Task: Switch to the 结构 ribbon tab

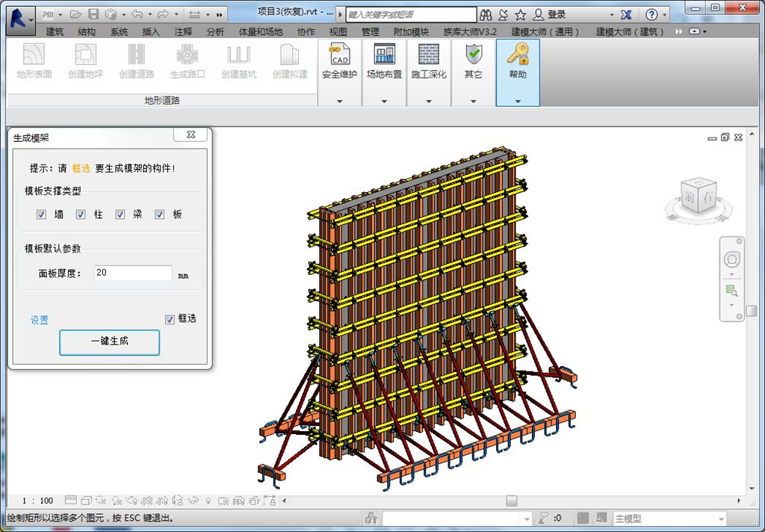Action: (87, 31)
